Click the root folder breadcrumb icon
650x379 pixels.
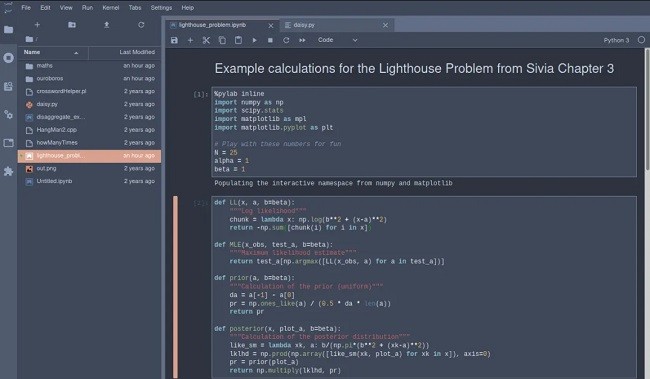29,39
